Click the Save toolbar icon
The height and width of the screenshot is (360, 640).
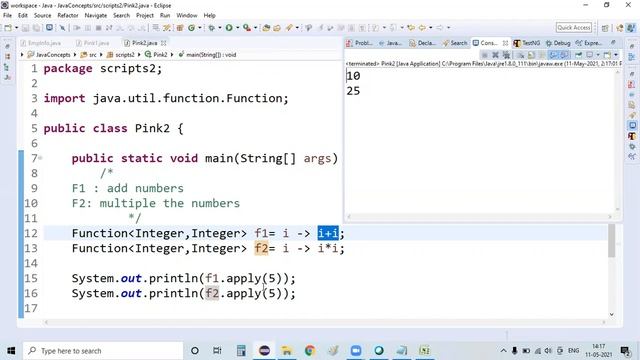click(x=25, y=28)
